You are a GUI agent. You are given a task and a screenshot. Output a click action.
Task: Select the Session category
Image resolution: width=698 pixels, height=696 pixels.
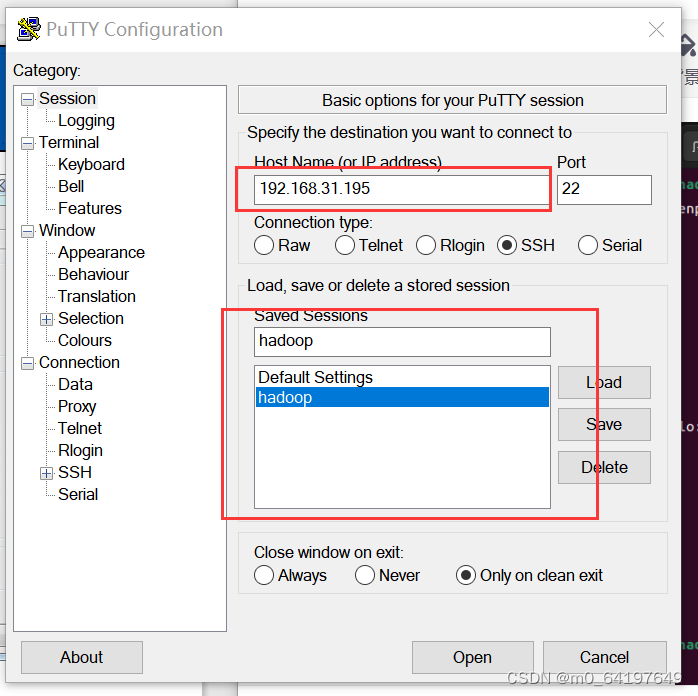click(67, 98)
